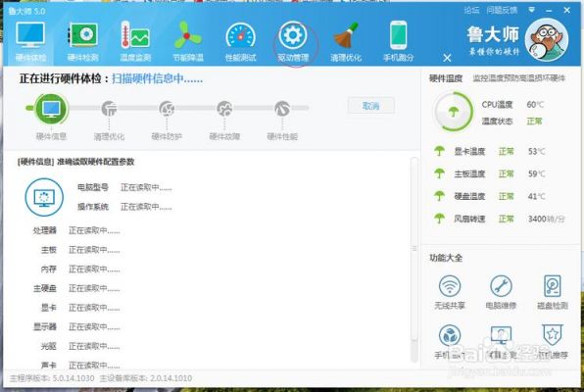Expand the title bar dropdown arrow menu
The width and height of the screenshot is (584, 392).
click(x=532, y=10)
